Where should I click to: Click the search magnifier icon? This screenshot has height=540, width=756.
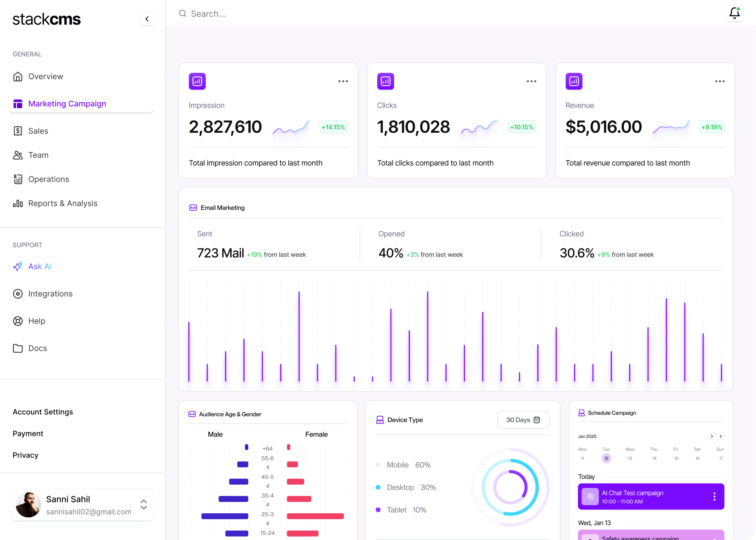pos(182,14)
